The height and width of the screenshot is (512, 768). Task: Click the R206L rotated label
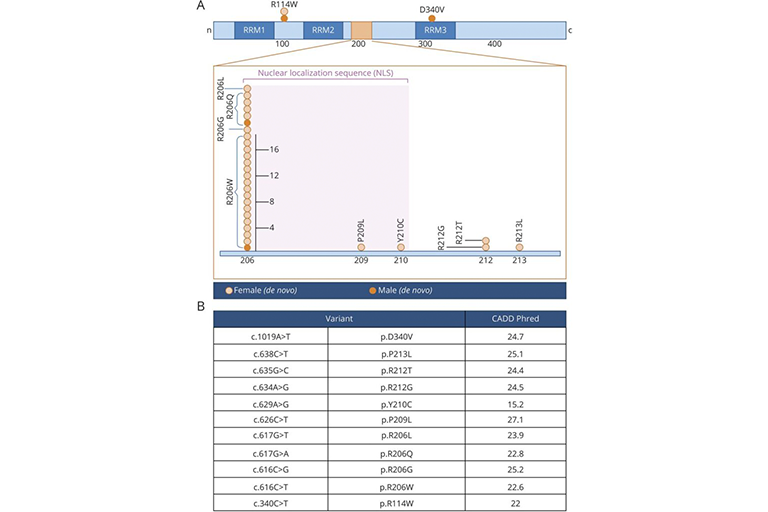tap(220, 88)
